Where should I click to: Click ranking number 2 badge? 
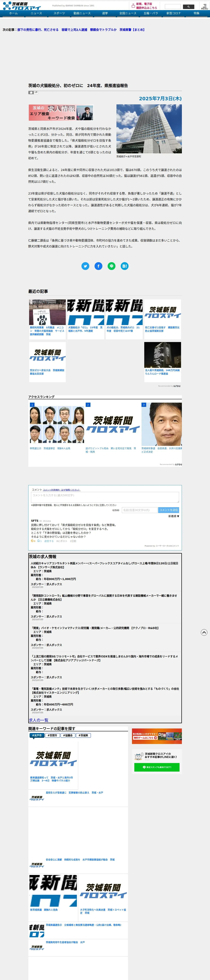(88, 405)
